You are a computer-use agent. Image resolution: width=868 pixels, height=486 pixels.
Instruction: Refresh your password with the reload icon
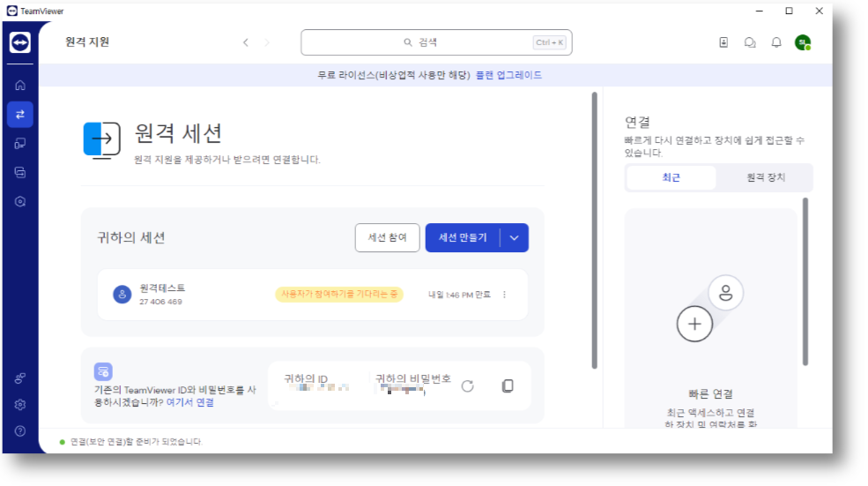[468, 386]
